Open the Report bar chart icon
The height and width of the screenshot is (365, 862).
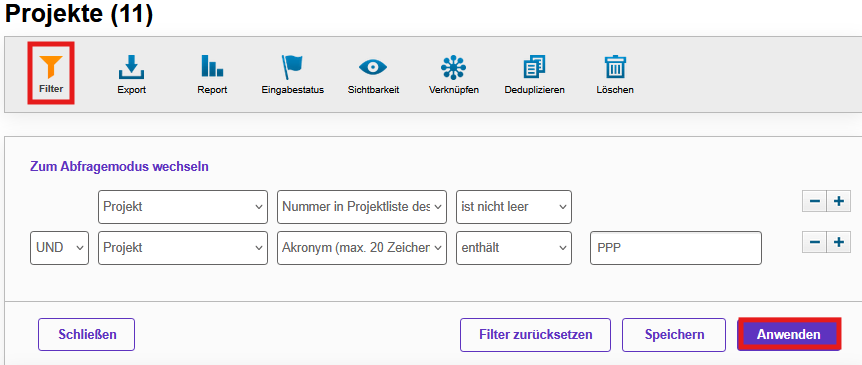point(212,66)
